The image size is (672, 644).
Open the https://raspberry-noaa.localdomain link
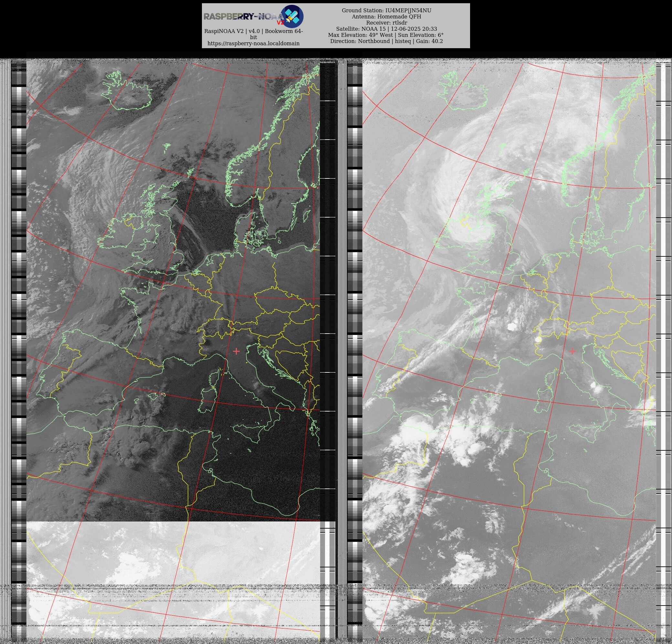pyautogui.click(x=253, y=44)
